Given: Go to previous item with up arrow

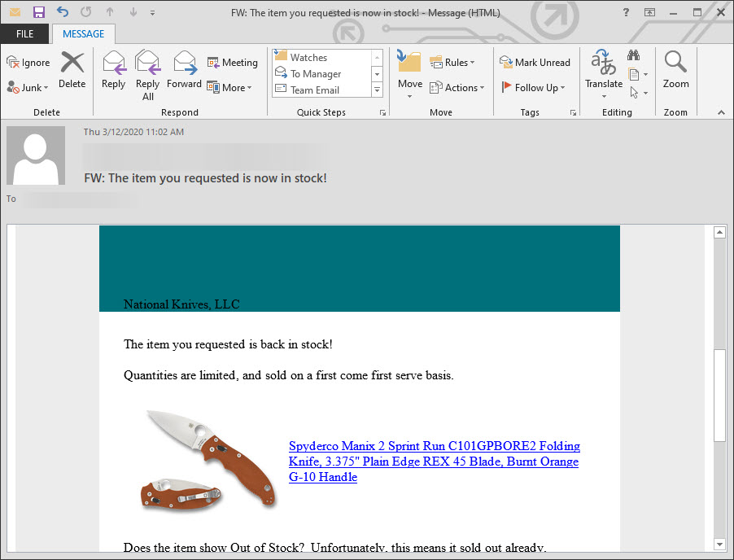Looking at the screenshot, I should point(110,11).
